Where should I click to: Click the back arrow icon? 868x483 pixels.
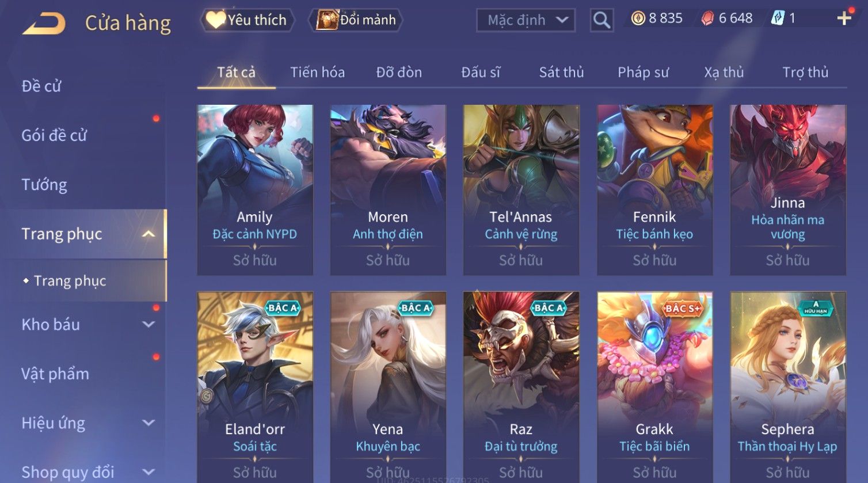click(x=44, y=24)
